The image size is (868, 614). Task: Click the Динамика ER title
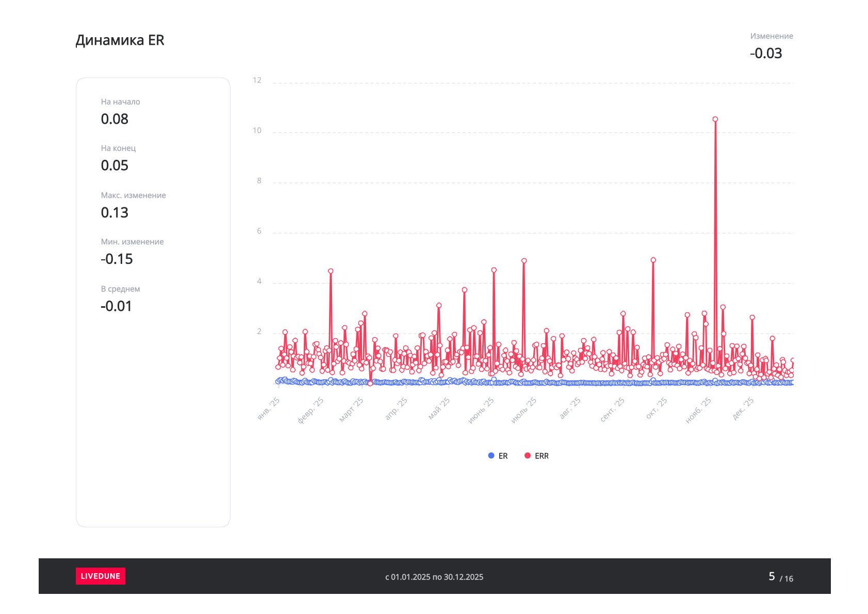coord(120,40)
